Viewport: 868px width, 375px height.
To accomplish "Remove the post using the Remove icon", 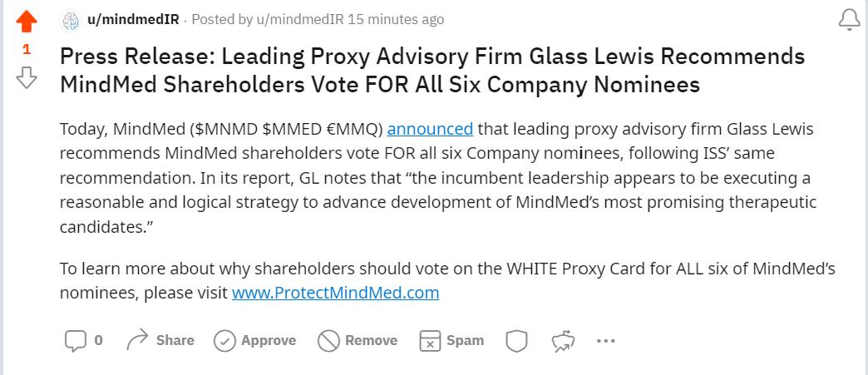I will 329,340.
